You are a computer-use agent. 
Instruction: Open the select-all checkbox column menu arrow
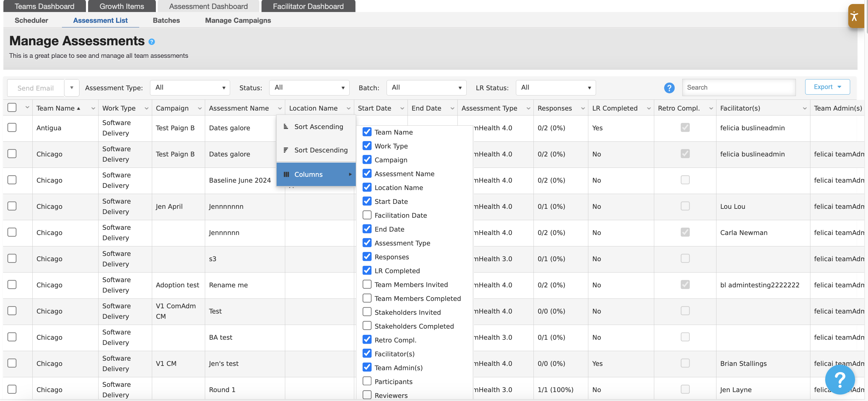27,107
